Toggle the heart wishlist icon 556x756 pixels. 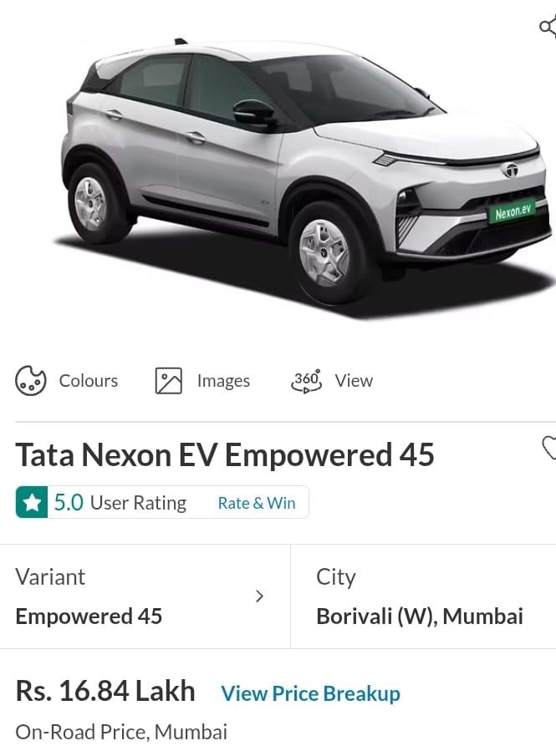click(549, 448)
